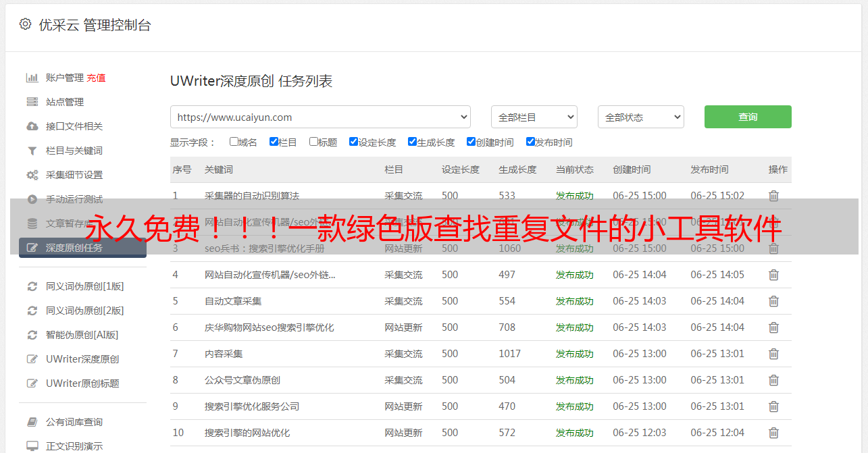Click the gear icon beside 优采云 管理控制台

pyautogui.click(x=25, y=24)
